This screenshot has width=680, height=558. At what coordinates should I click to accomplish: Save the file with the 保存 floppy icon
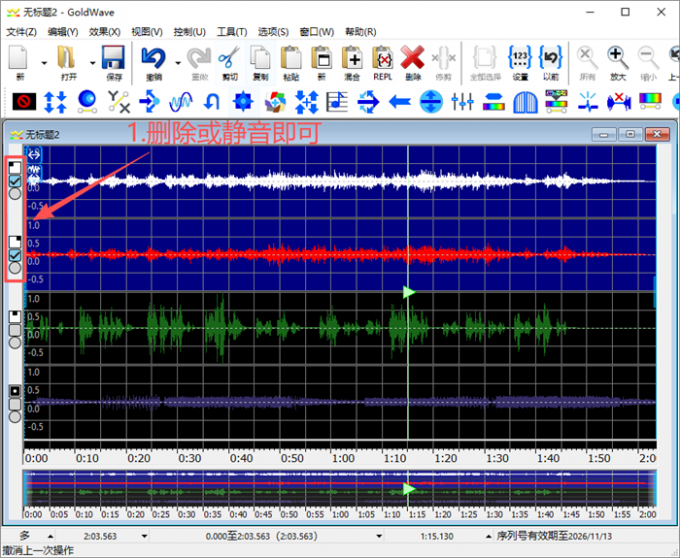coord(114,62)
